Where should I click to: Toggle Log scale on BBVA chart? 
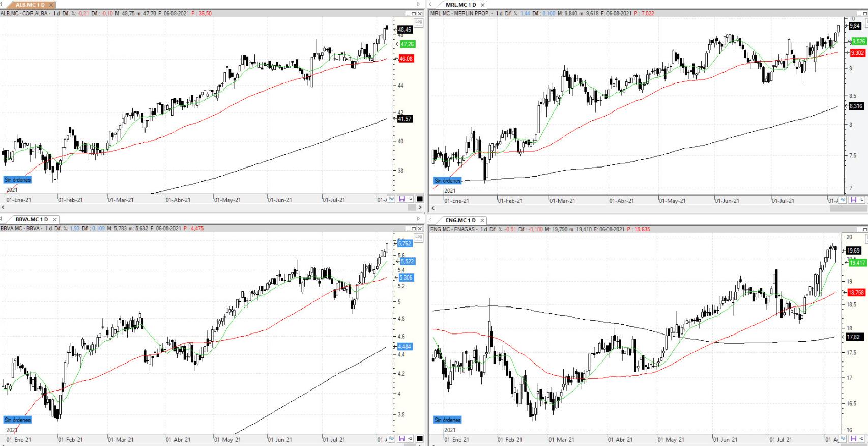pos(418,237)
